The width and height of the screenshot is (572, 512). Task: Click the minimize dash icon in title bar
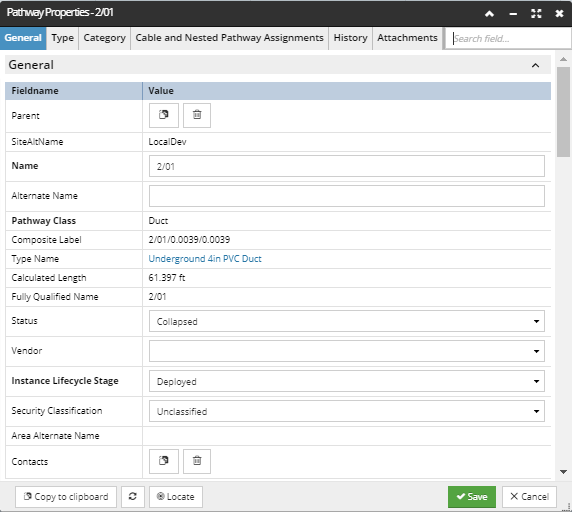coord(513,14)
